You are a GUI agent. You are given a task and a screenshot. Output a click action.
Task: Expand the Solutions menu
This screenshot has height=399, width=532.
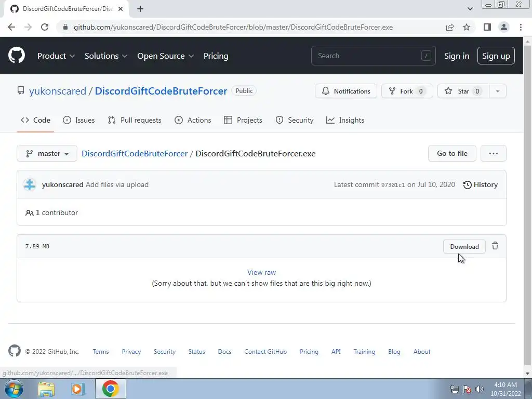pos(106,56)
